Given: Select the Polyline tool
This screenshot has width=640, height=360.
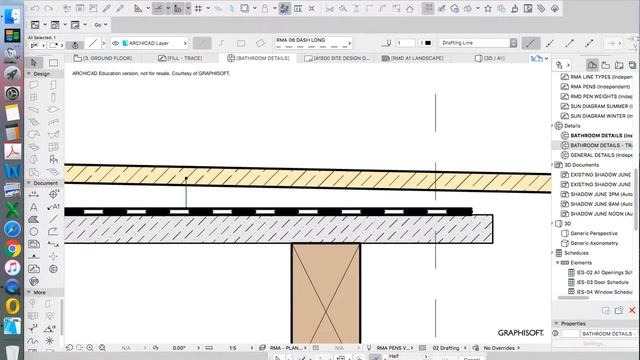Looking at the screenshot, I should [x=53, y=232].
